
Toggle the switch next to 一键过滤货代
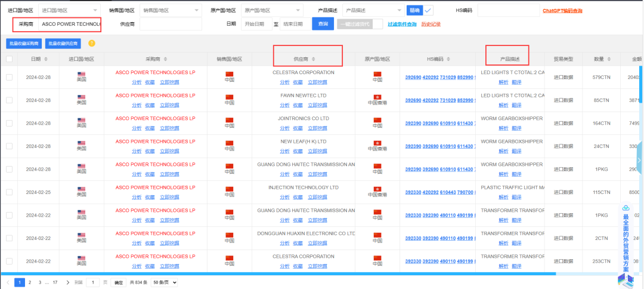(378, 24)
